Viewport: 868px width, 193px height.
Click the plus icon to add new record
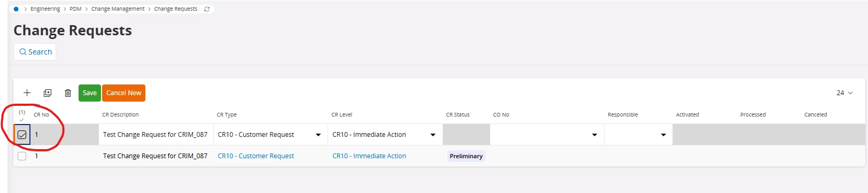(x=27, y=93)
